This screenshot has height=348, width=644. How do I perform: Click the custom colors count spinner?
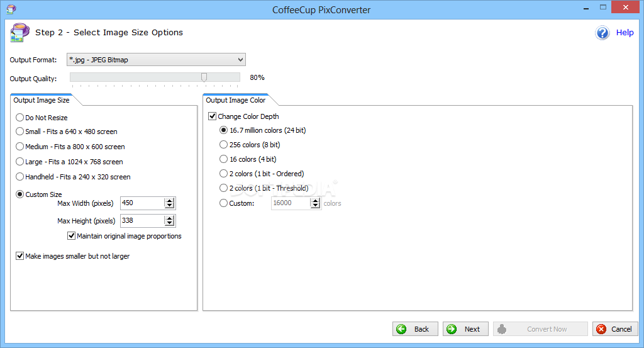point(315,203)
